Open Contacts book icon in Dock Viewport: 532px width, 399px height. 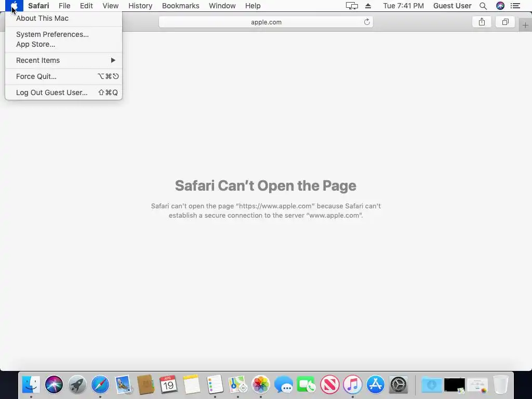click(x=146, y=385)
